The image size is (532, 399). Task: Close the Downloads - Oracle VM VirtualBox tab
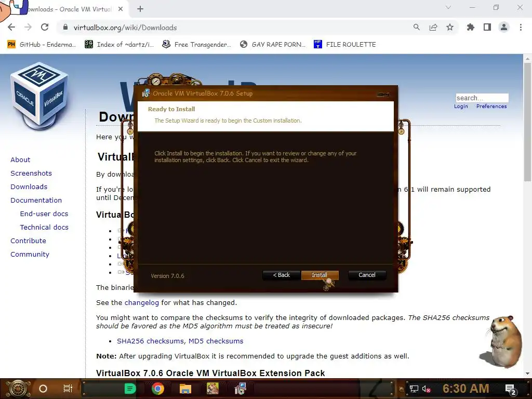point(121,9)
